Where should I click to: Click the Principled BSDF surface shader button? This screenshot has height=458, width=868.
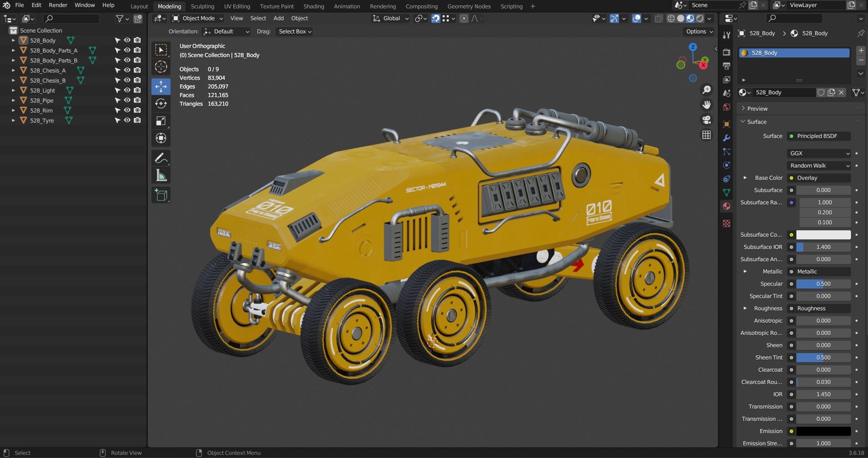pyautogui.click(x=820, y=136)
